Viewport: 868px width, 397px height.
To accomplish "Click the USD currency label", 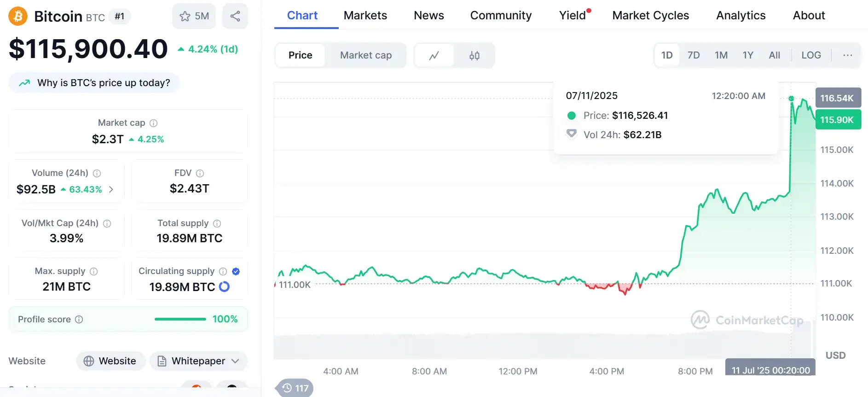I will (x=835, y=356).
